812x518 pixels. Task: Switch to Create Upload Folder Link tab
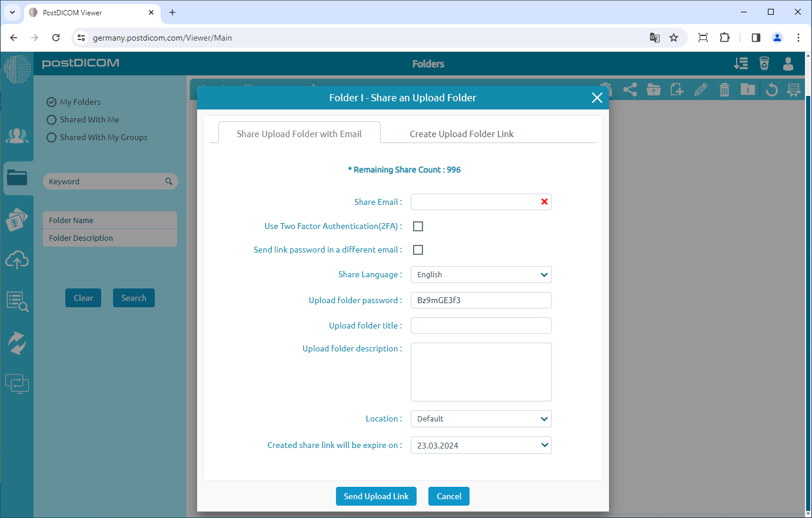461,134
